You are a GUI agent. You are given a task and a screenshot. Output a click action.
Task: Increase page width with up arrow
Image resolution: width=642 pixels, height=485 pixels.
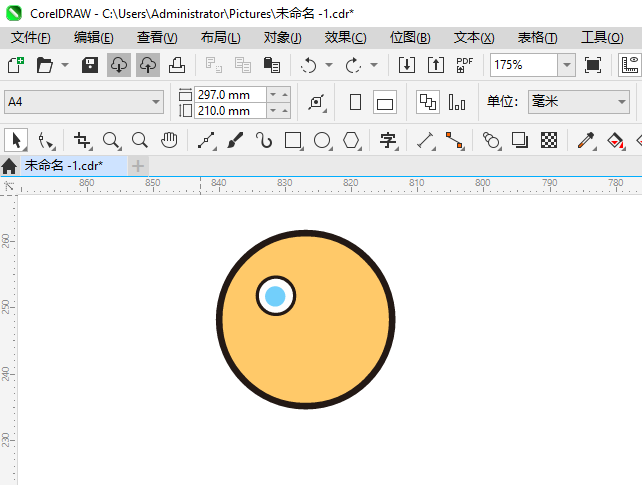(285, 95)
